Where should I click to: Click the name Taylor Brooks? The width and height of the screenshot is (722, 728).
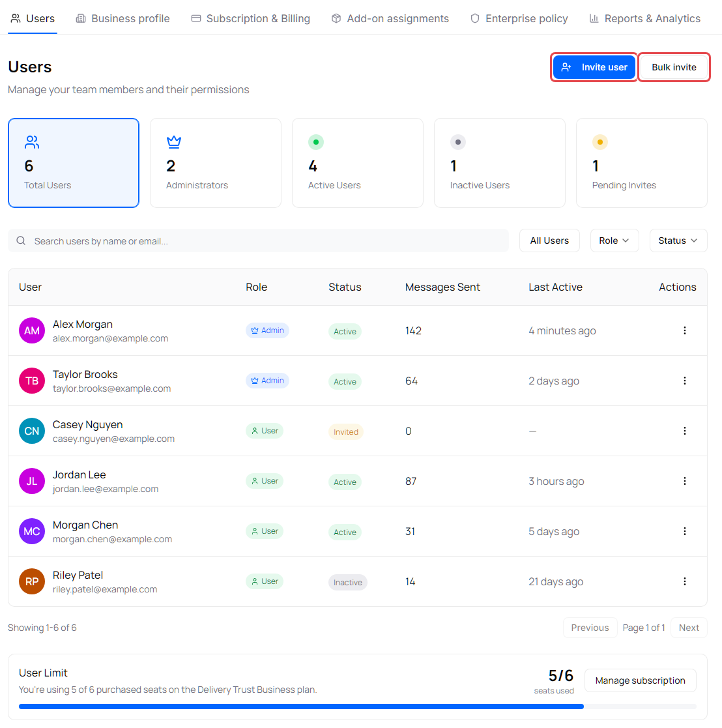click(x=85, y=374)
